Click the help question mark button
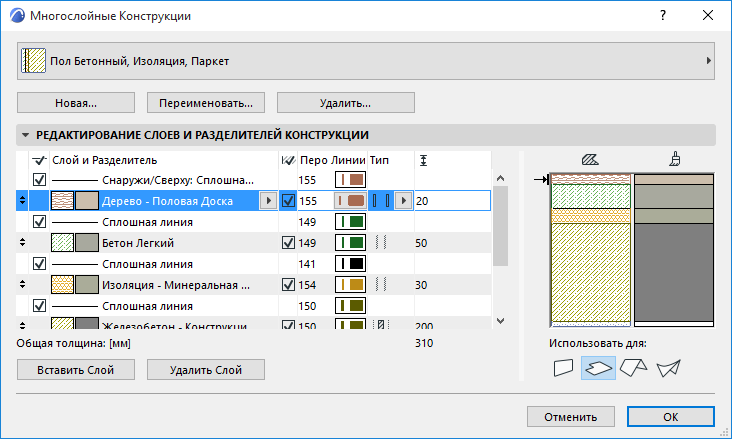 point(663,15)
